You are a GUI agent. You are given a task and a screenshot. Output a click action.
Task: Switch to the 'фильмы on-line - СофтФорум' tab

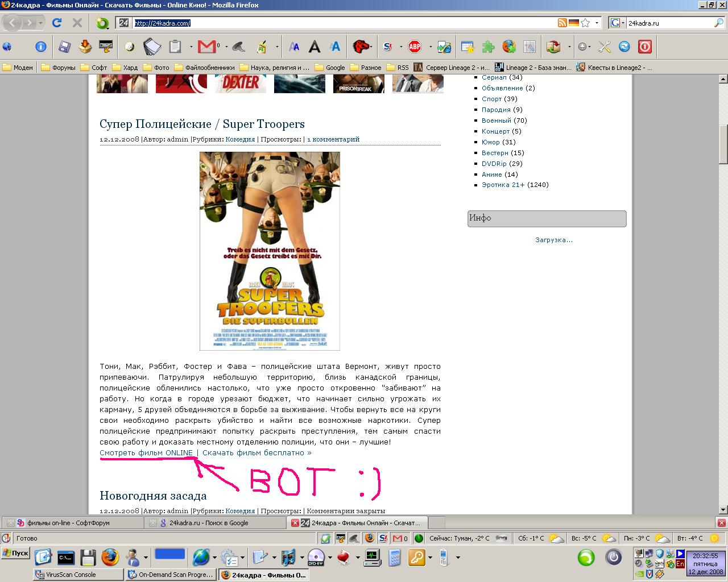pyautogui.click(x=73, y=523)
